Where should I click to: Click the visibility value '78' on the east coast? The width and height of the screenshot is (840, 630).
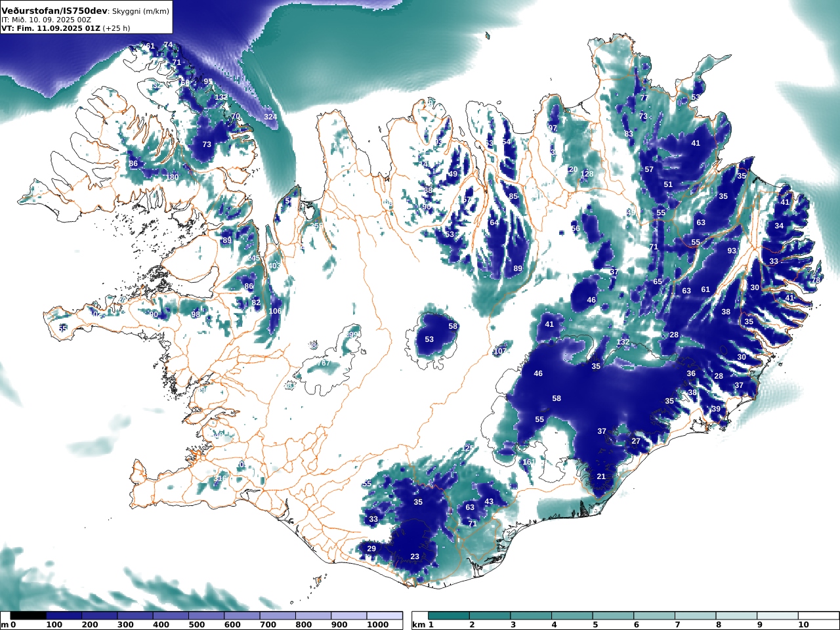coord(816,280)
